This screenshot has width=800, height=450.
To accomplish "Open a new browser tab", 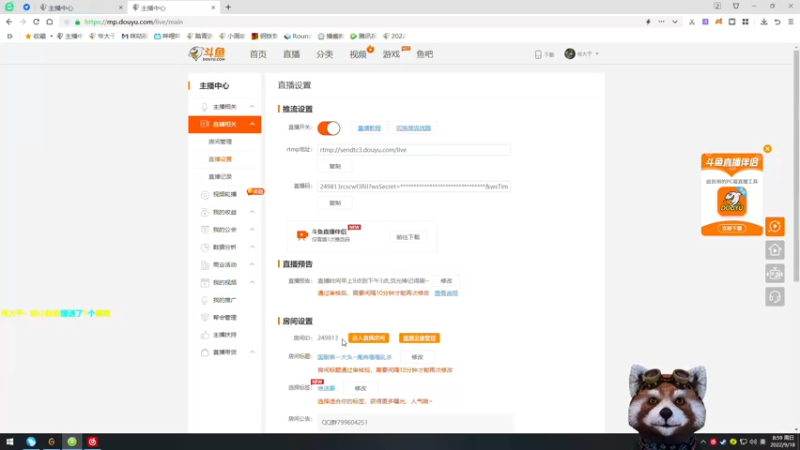I will tap(228, 7).
